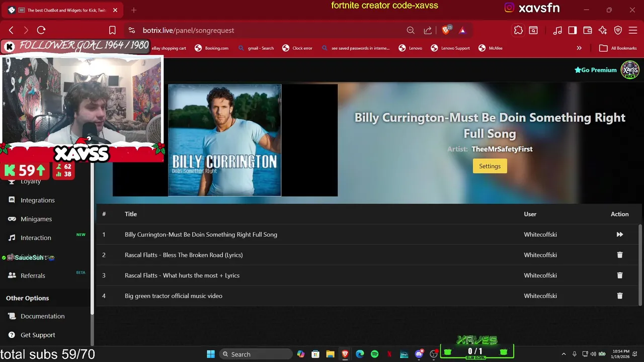Click the taskbar clock showing 10:54 PM
Image resolution: width=644 pixels, height=362 pixels.
tap(621, 353)
